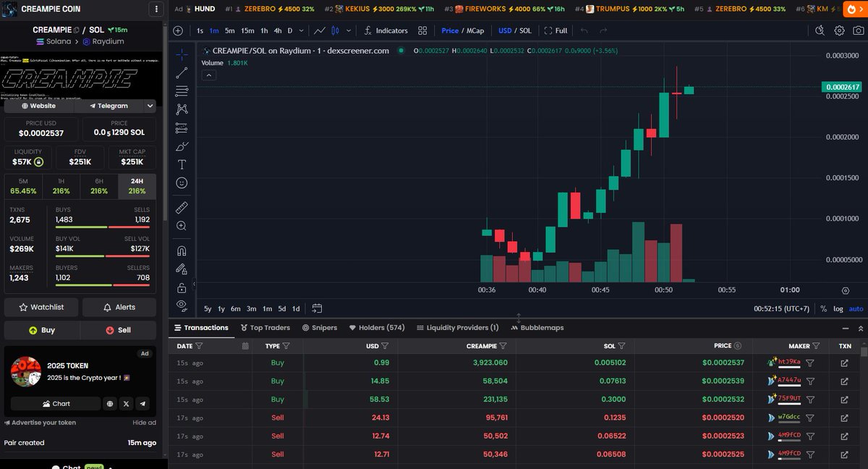Open the Liquidity Providers (1) tab

457,328
